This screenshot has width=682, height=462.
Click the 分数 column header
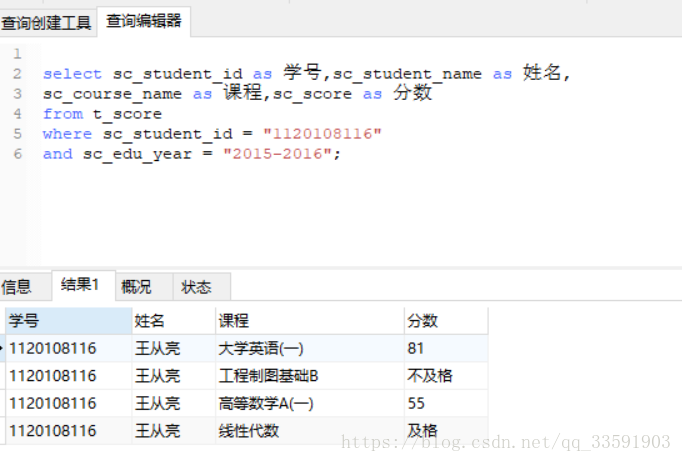point(446,321)
